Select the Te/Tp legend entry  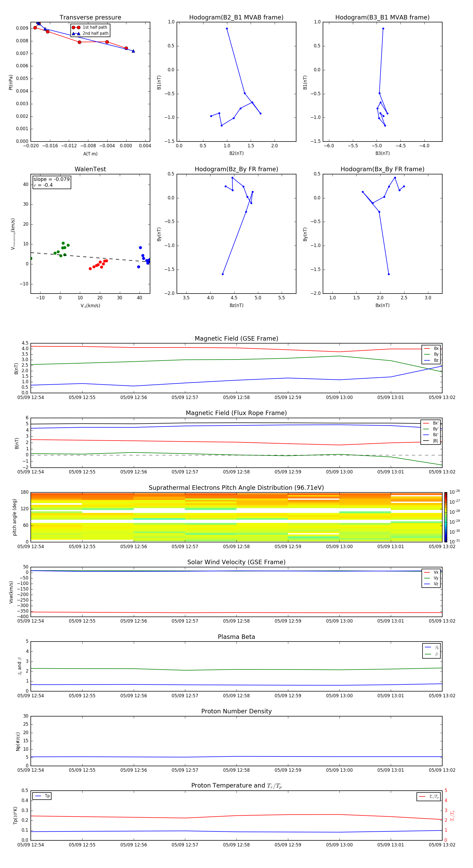429,796
